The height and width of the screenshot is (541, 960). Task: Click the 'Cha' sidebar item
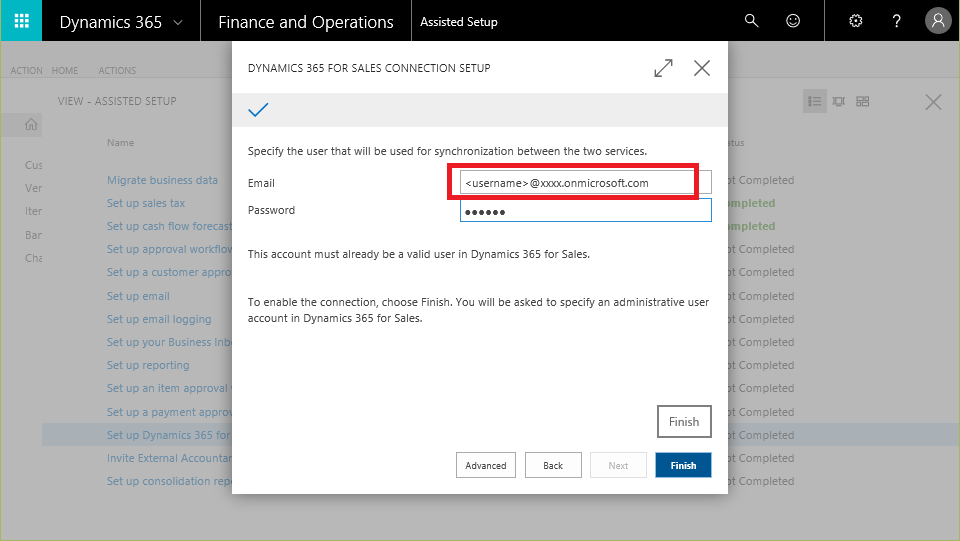tap(34, 258)
